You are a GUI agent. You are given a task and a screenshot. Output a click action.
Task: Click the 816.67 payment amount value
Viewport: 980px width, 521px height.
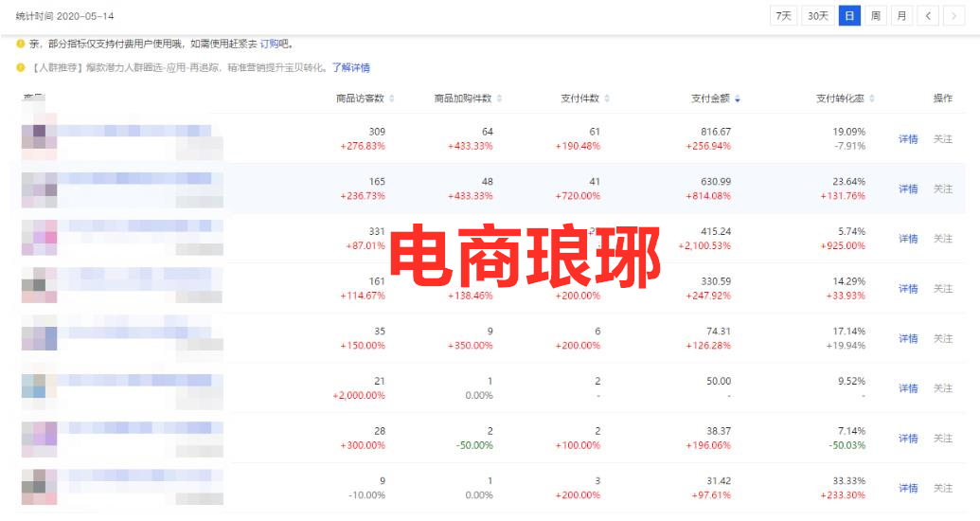tap(716, 132)
